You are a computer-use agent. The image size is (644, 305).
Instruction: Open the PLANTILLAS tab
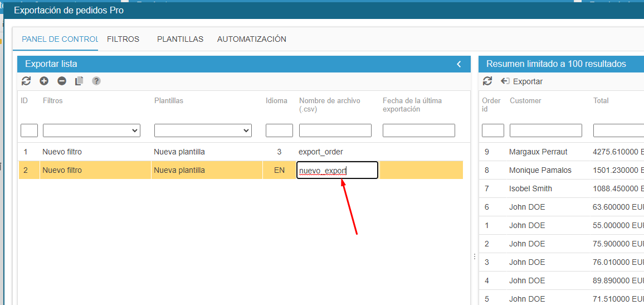tap(180, 40)
